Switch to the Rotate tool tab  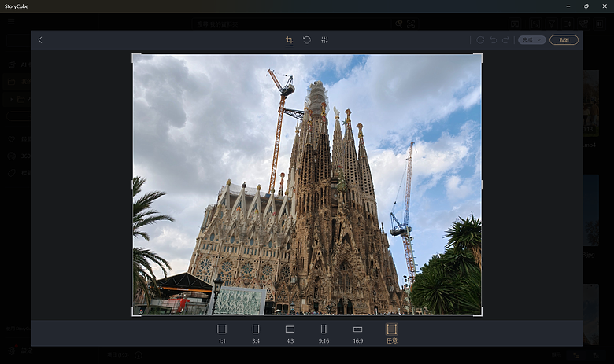coord(307,40)
